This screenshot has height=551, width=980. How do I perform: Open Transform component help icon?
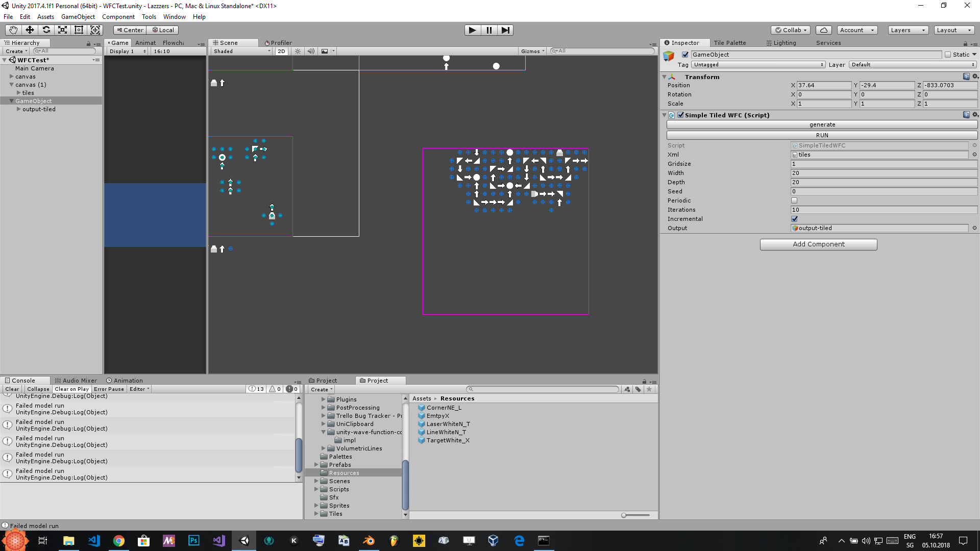click(966, 77)
